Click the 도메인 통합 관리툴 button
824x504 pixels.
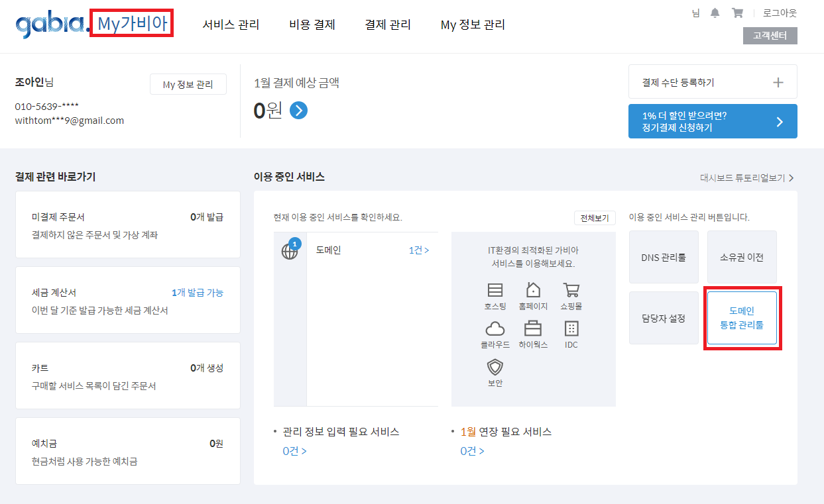click(x=742, y=318)
